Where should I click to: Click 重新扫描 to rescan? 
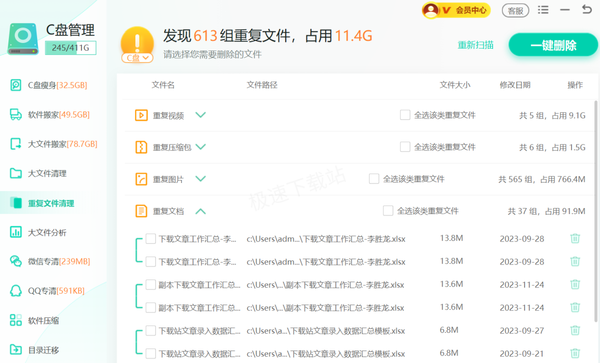coord(476,45)
